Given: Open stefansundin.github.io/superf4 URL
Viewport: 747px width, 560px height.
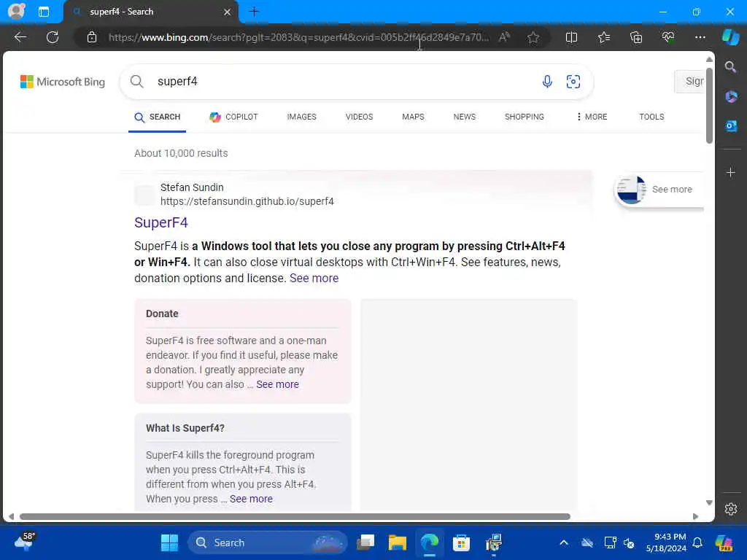Looking at the screenshot, I should click(247, 201).
